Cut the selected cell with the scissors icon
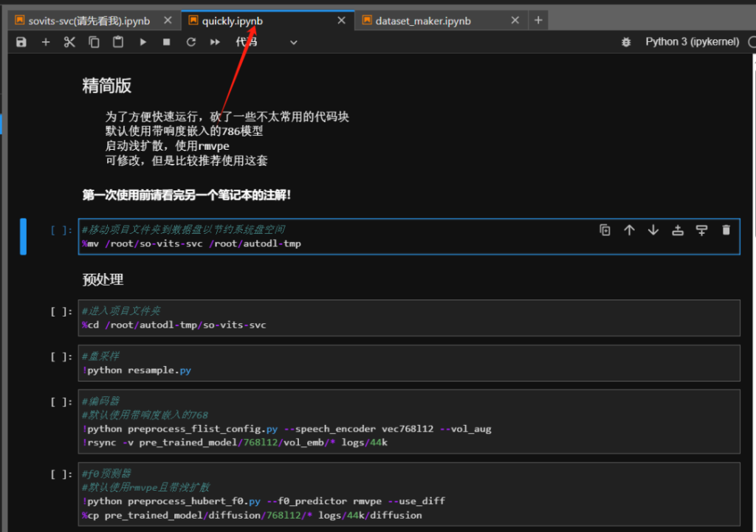 click(69, 42)
